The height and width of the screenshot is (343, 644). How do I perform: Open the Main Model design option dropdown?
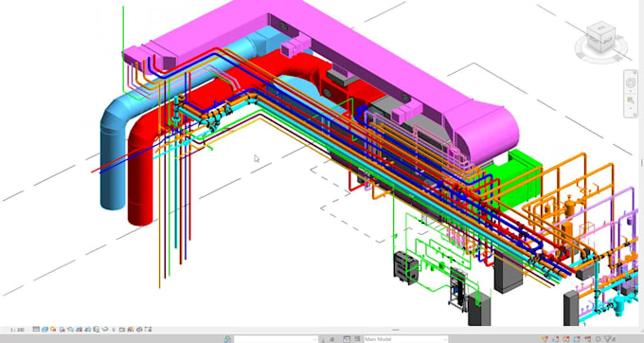coord(406,339)
